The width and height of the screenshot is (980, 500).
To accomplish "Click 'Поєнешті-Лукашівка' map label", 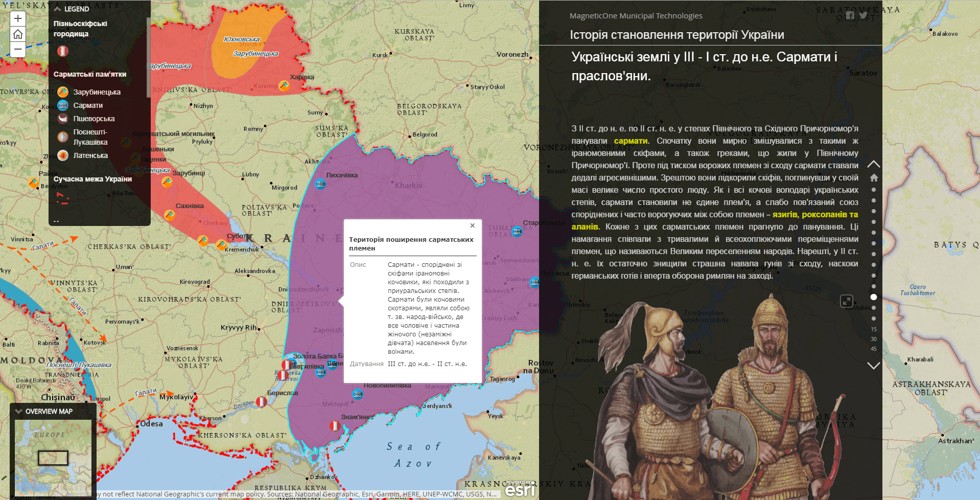I will (79, 365).
